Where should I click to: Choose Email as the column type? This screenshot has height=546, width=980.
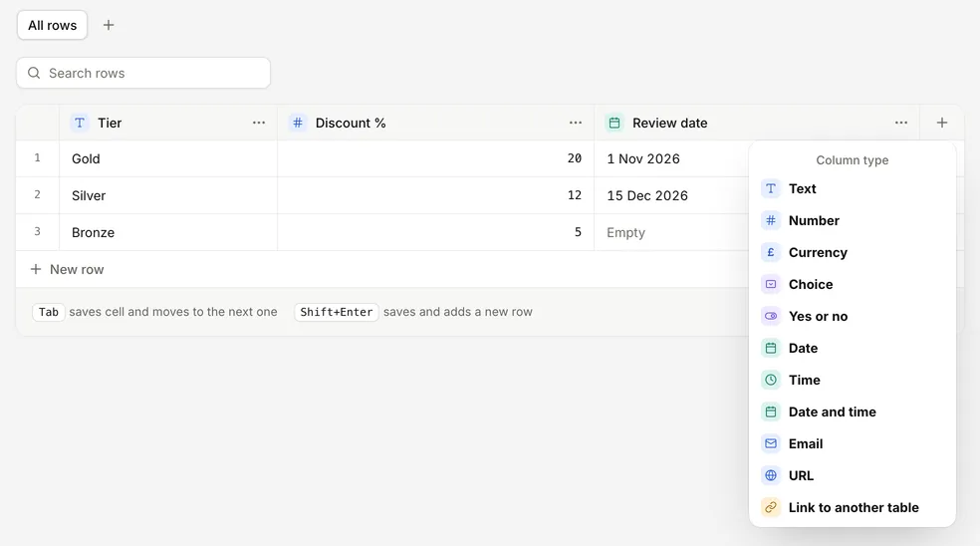click(853, 444)
